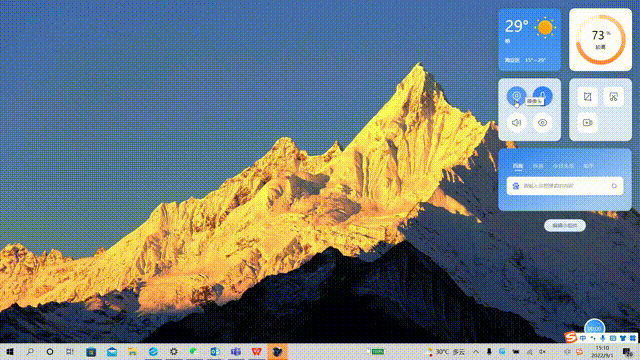Open the region screenshot tool icon

(x=587, y=97)
